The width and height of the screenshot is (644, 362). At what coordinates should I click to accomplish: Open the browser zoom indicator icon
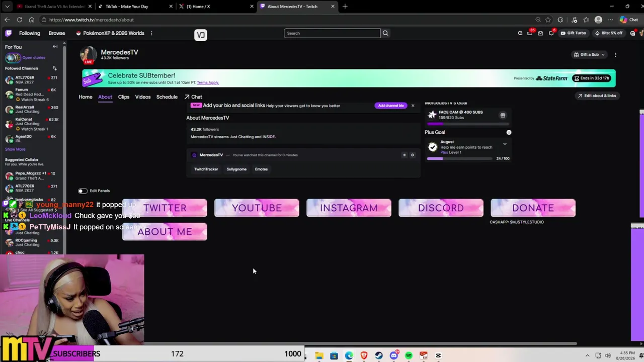pyautogui.click(x=538, y=20)
